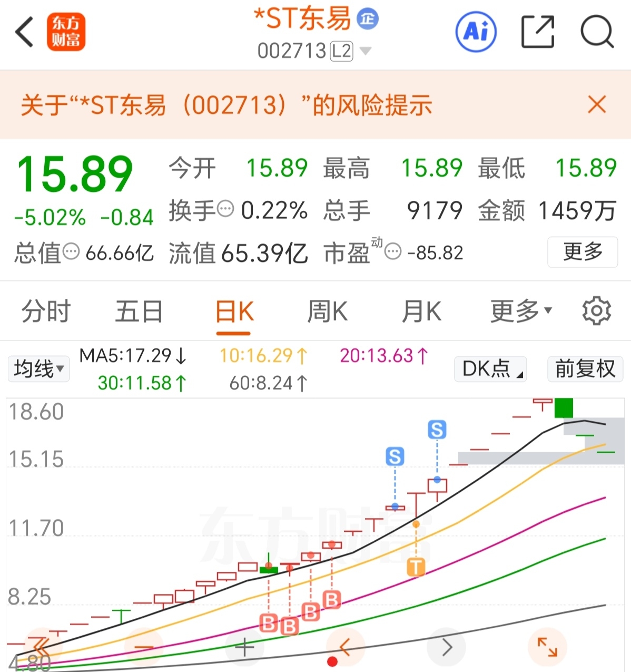Open the DK点 selector
The height and width of the screenshot is (672, 631).
click(x=490, y=369)
